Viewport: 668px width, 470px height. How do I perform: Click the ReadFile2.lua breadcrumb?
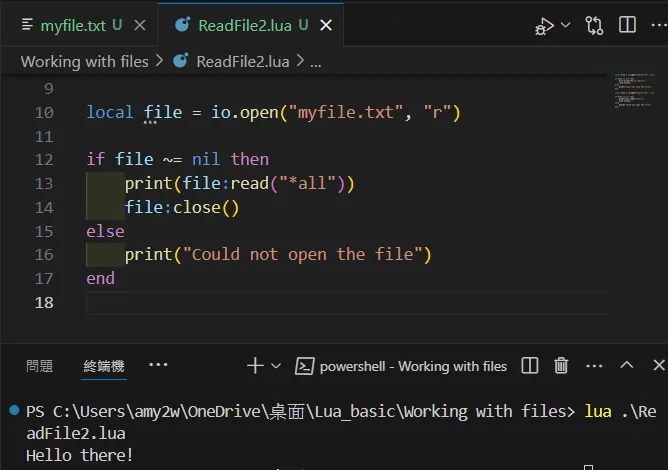(x=243, y=62)
